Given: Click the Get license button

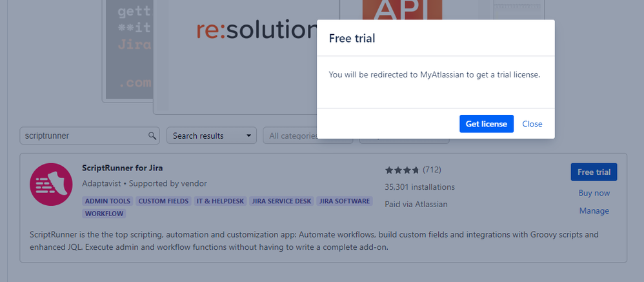Looking at the screenshot, I should tap(487, 124).
